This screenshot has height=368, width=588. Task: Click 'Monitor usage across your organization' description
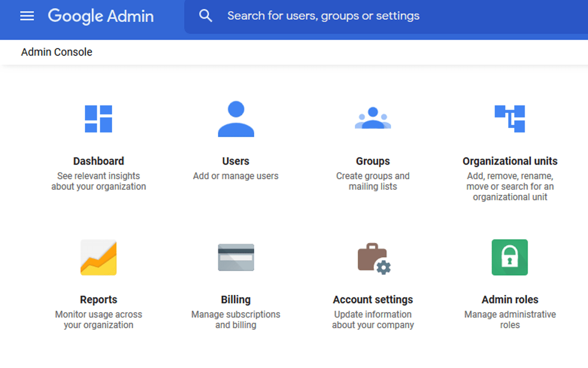[x=98, y=319]
